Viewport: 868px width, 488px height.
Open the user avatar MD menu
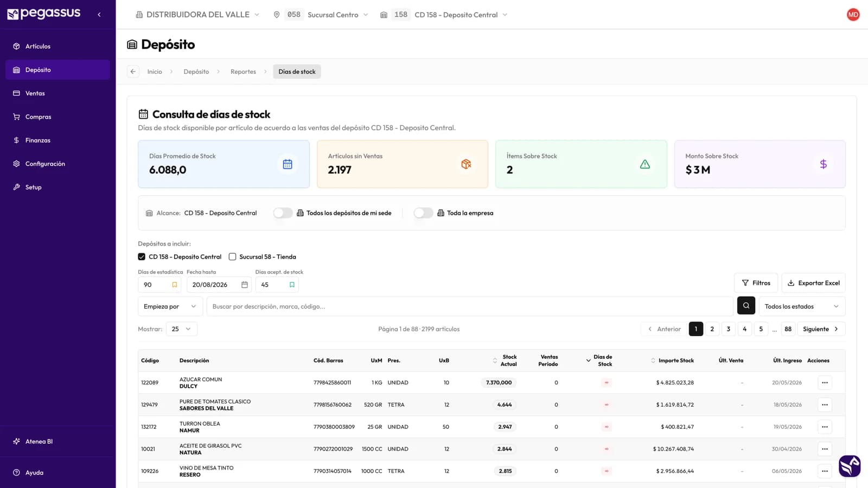853,15
